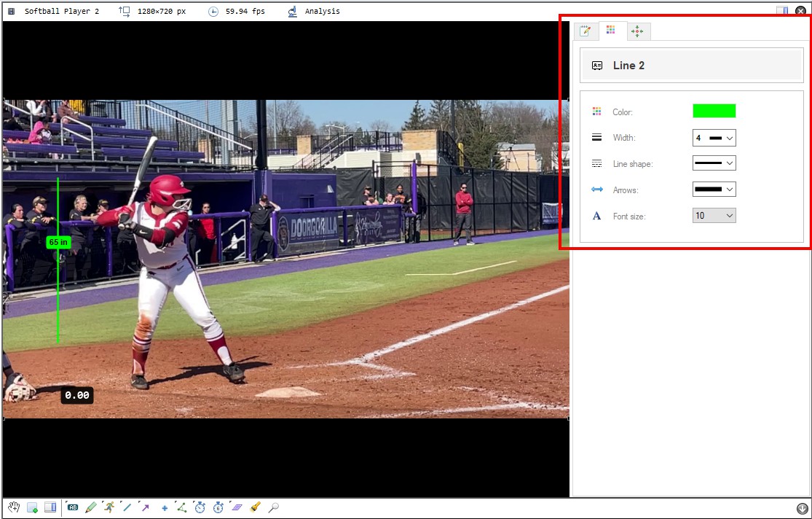
Task: Select the pencil drawing tool
Action: pyautogui.click(x=90, y=507)
